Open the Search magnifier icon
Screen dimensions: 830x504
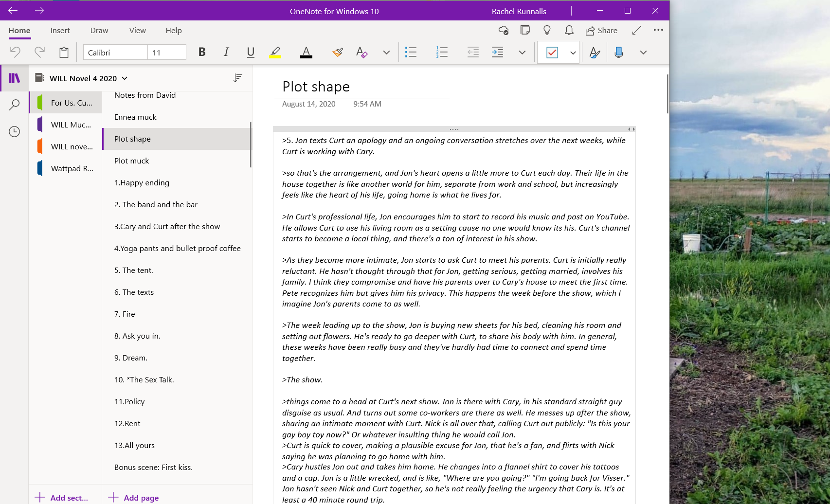click(15, 105)
